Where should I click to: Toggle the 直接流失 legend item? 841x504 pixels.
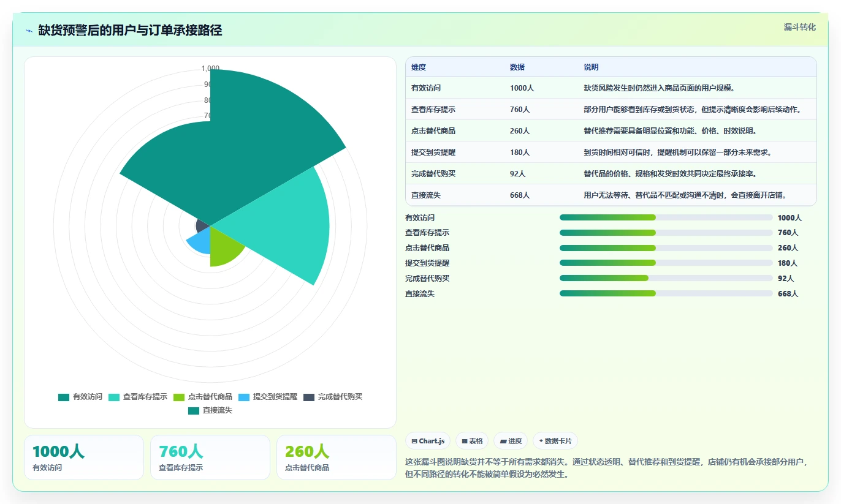(210, 410)
